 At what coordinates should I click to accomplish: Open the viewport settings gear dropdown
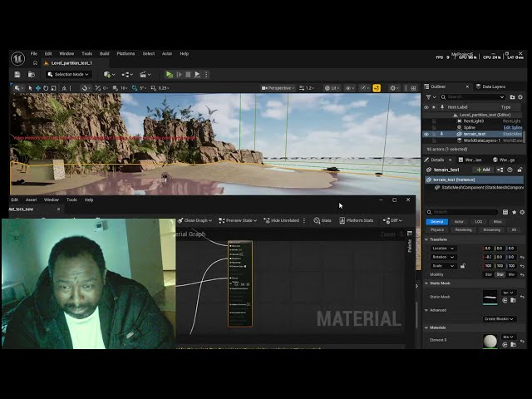394,88
